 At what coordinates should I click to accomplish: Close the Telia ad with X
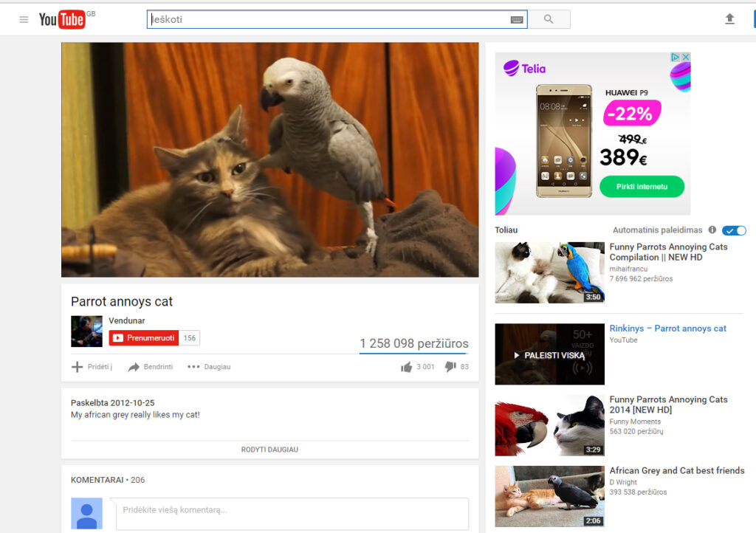pos(685,58)
